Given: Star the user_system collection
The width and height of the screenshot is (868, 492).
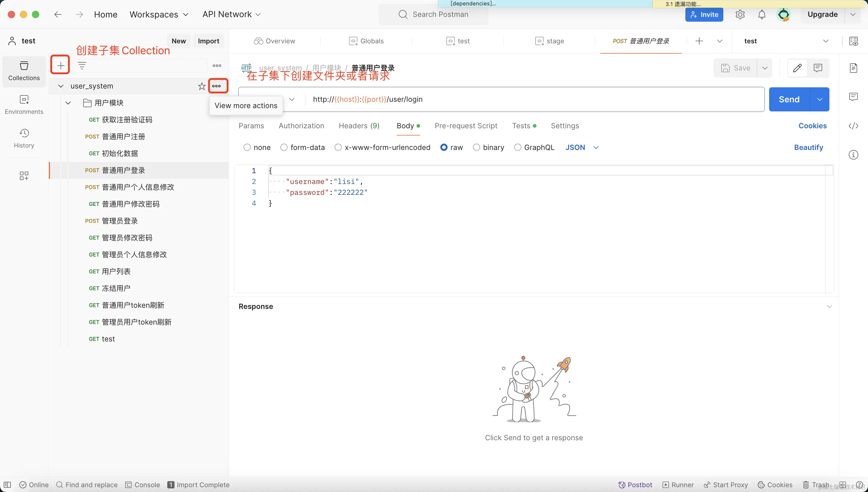Looking at the screenshot, I should pos(202,86).
